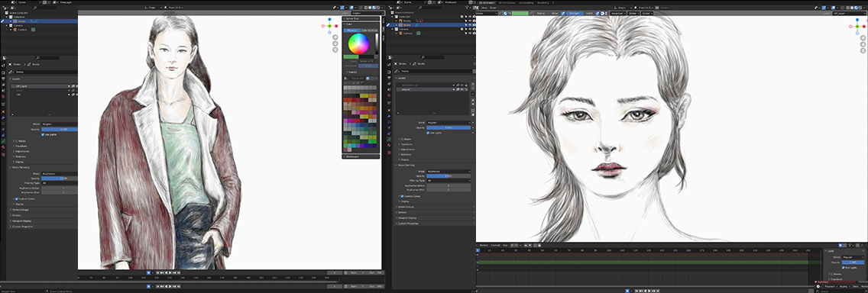Screen dimensions: 868x293
Task: Click green brush color swatch in draw toolbar
Action: (520, 13)
